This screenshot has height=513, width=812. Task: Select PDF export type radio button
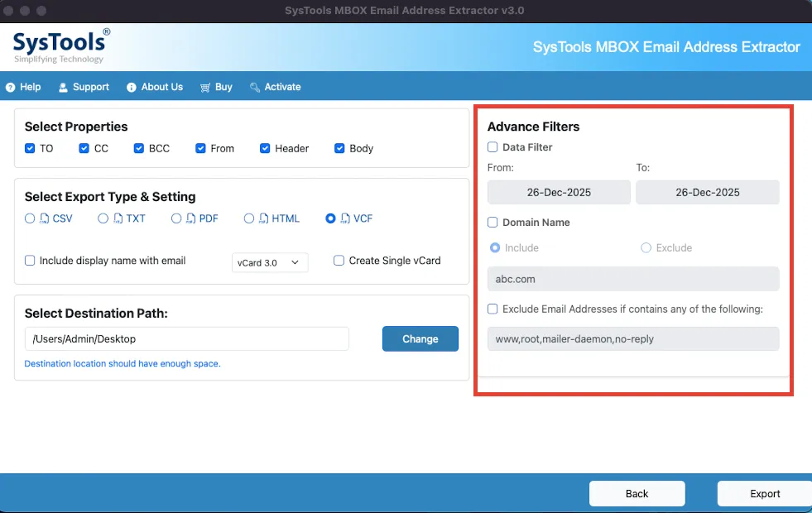coord(176,218)
